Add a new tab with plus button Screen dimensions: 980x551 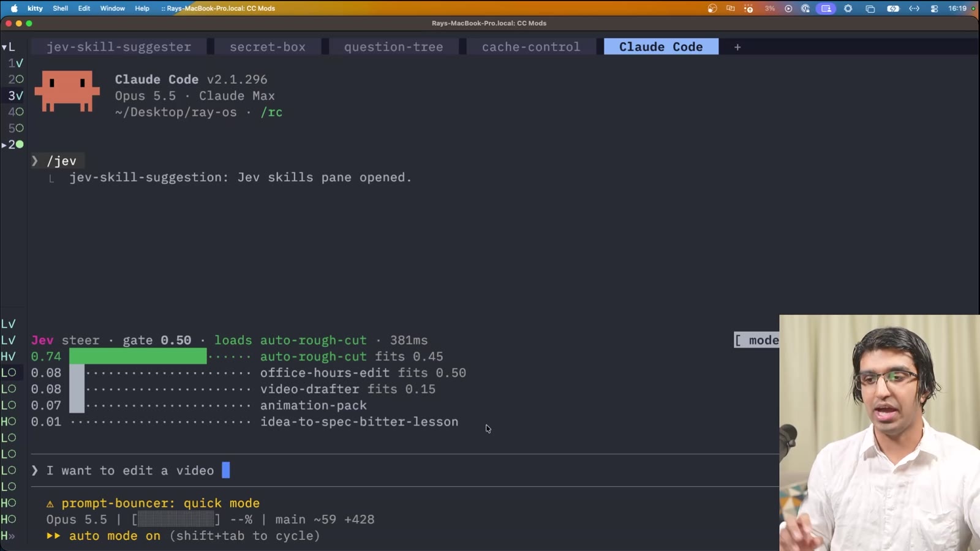[737, 47]
